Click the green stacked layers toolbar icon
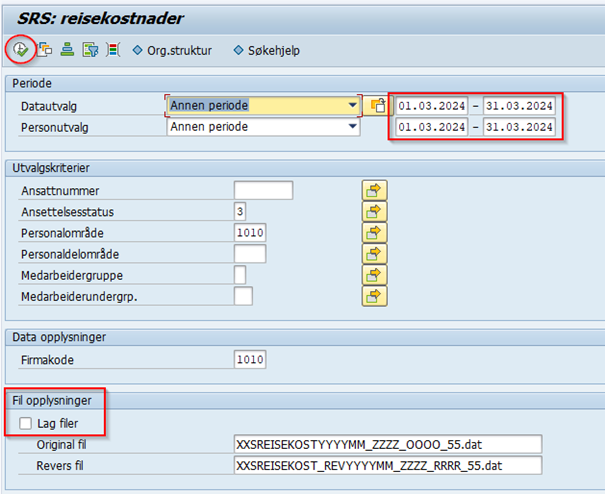This screenshot has width=605, height=494. [68, 50]
